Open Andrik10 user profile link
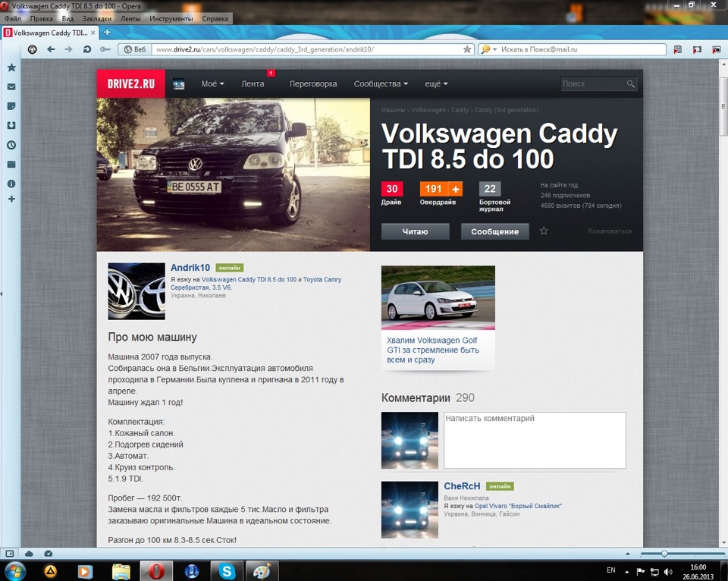Viewport: 728px width, 581px height. point(190,268)
